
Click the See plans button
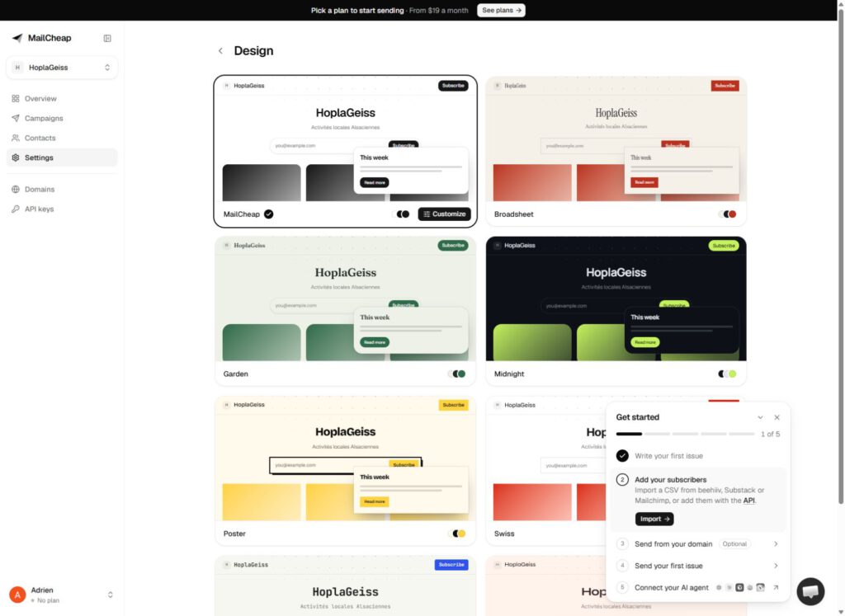[501, 10]
